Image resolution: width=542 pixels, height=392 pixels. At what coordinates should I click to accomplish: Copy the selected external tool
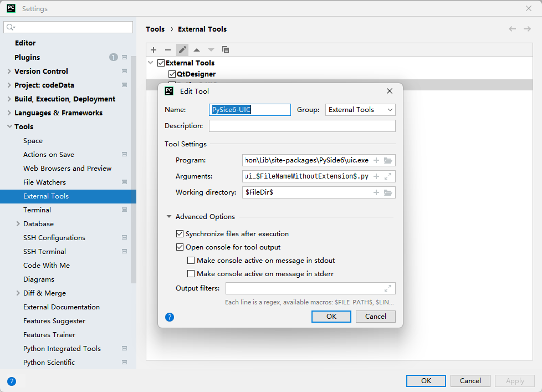pyautogui.click(x=226, y=50)
